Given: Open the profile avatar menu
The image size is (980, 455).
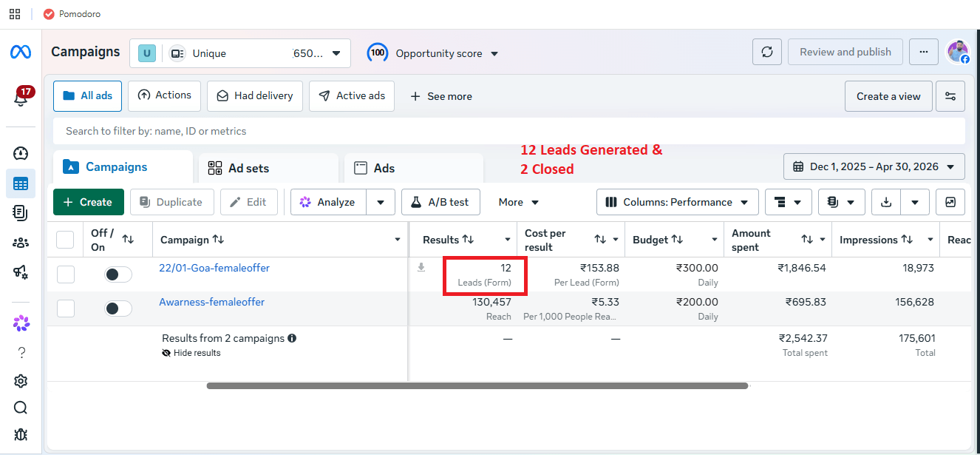Looking at the screenshot, I should tap(959, 52).
